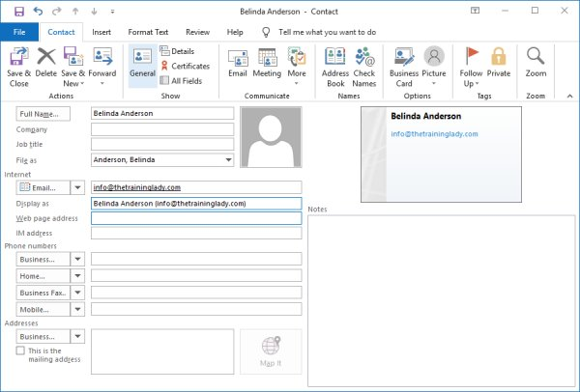Viewport: 580px width, 392px height.
Task: Switch to the Contact tab
Action: 61,32
